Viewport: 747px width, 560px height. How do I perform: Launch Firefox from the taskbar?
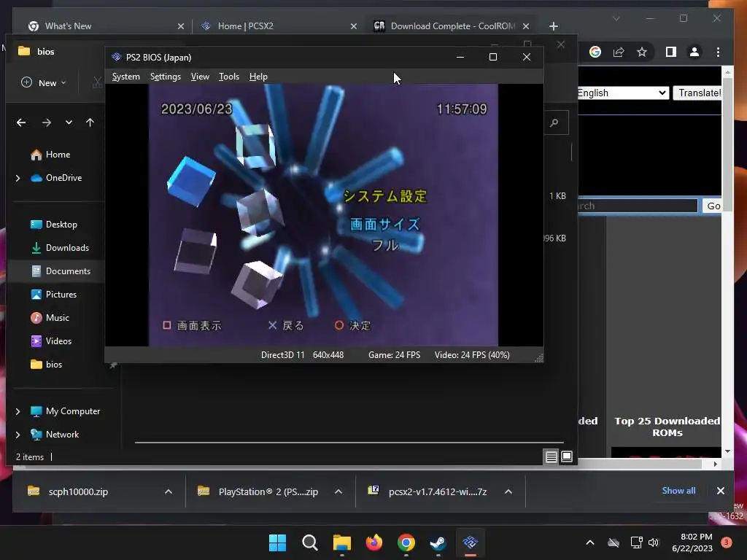(x=374, y=542)
